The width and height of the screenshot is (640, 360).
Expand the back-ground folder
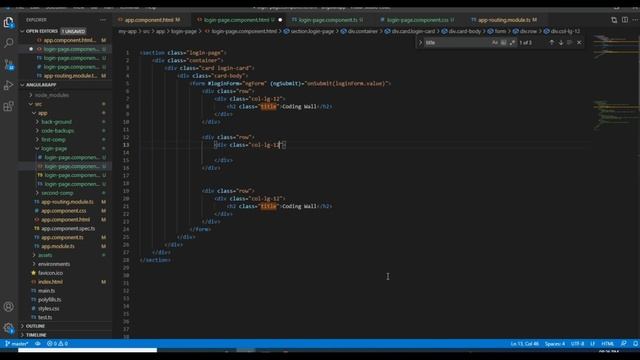[56, 122]
